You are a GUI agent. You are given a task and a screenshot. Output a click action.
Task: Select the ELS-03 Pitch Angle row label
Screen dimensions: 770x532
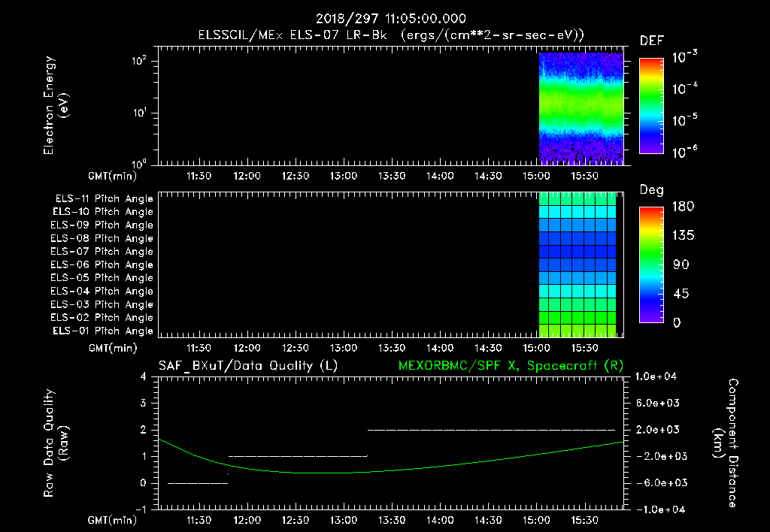tap(102, 304)
